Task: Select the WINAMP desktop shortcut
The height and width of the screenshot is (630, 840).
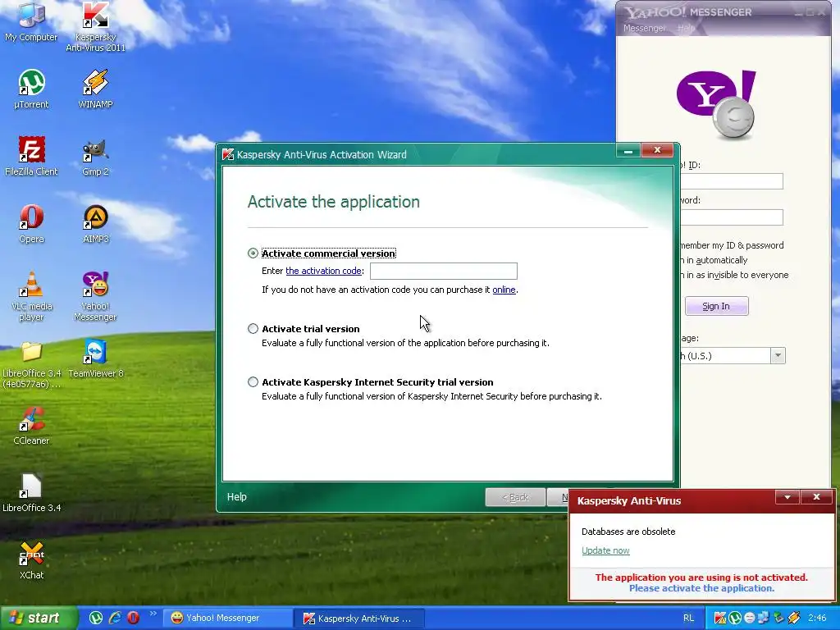Action: pos(95,89)
